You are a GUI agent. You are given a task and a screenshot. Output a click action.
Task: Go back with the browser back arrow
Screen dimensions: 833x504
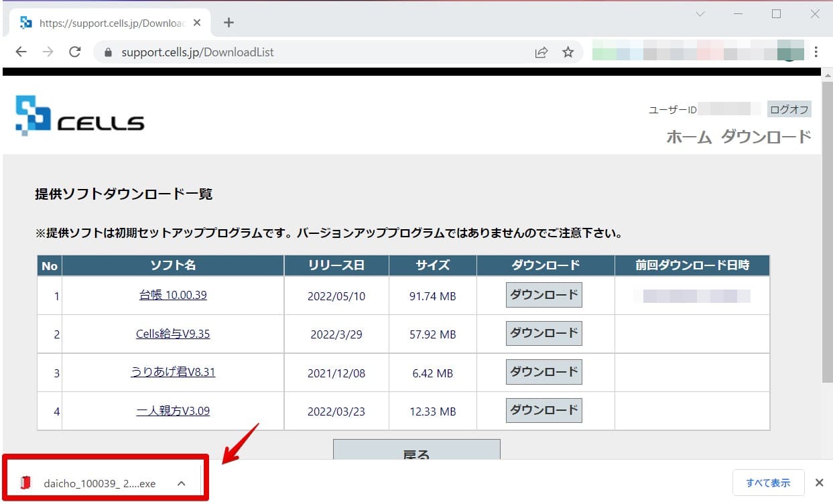(21, 52)
